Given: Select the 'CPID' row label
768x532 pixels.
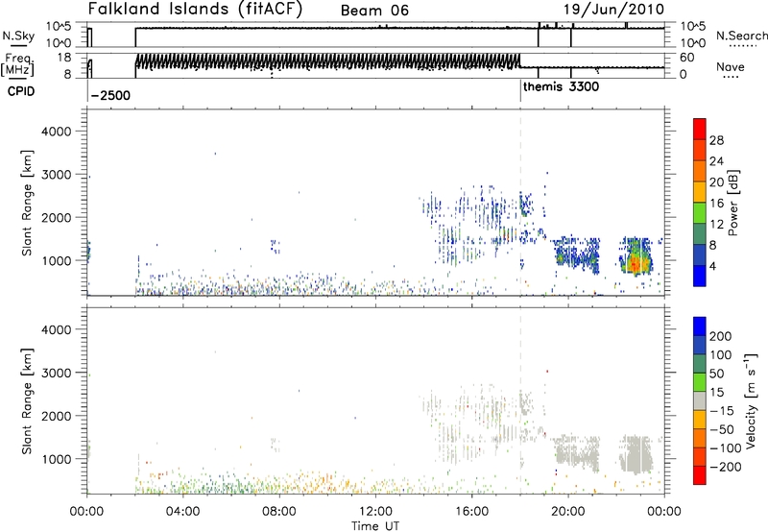Looking at the screenshot, I should pyautogui.click(x=20, y=91).
